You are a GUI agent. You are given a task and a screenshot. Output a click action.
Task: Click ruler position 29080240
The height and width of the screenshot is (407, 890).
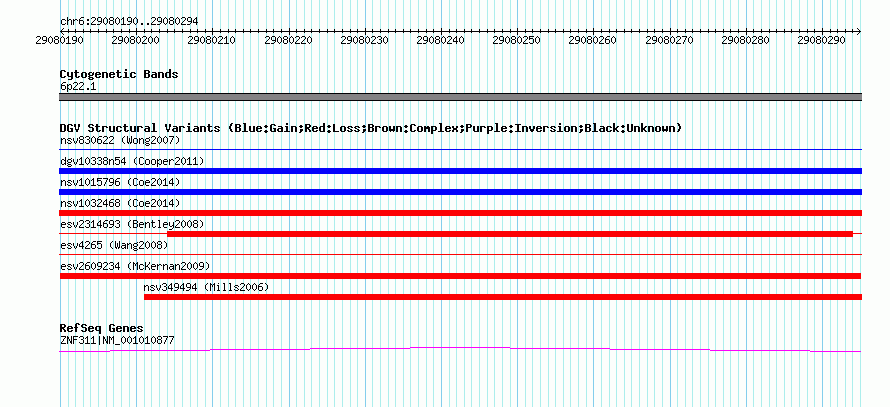[x=441, y=41]
